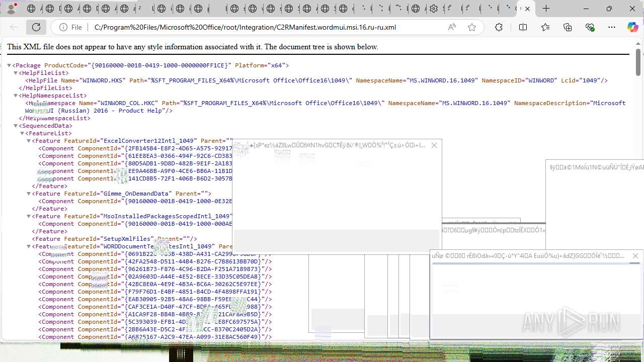Open Settings and more ellipsis menu
Screen dimensions: 644x362
click(x=612, y=27)
